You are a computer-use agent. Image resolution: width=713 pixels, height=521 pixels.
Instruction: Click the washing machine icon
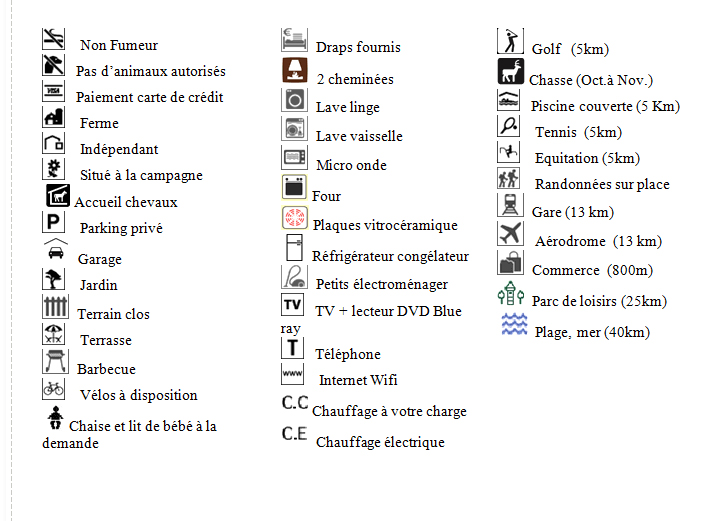[x=294, y=101]
